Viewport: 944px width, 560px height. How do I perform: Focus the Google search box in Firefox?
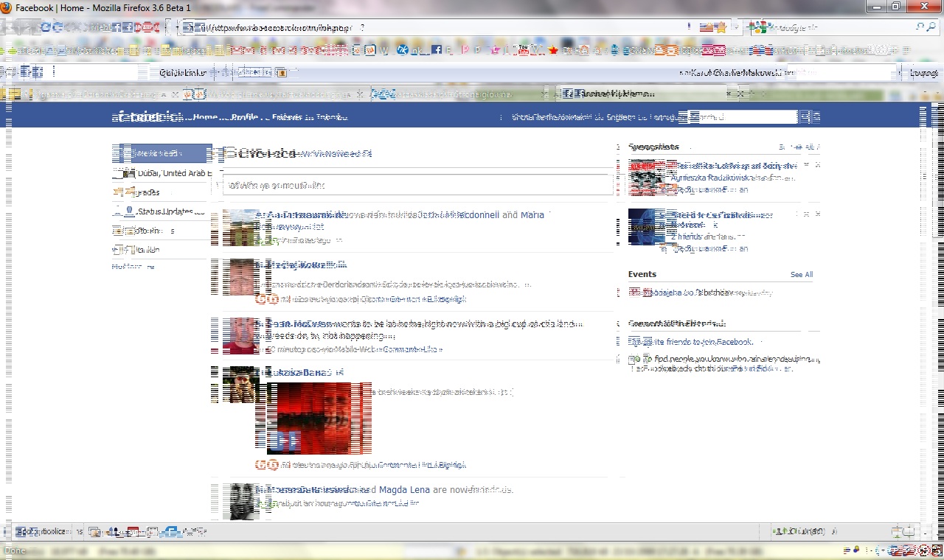click(x=841, y=27)
